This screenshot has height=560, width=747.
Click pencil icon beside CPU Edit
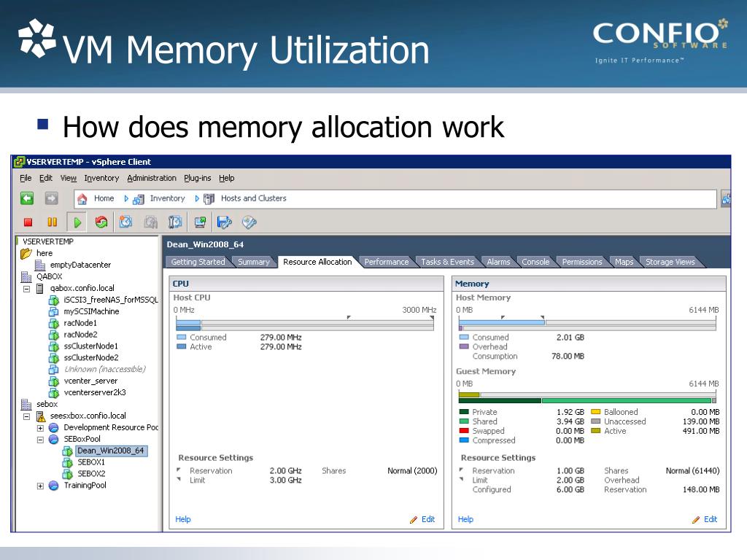[x=414, y=519]
